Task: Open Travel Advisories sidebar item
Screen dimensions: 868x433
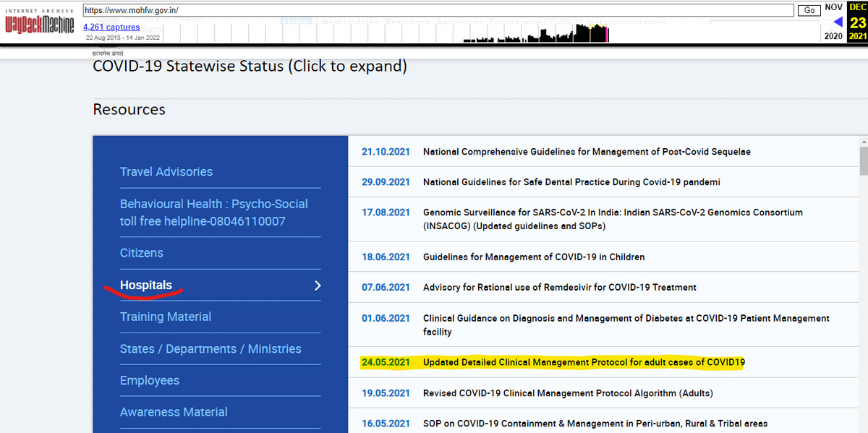Action: click(166, 172)
